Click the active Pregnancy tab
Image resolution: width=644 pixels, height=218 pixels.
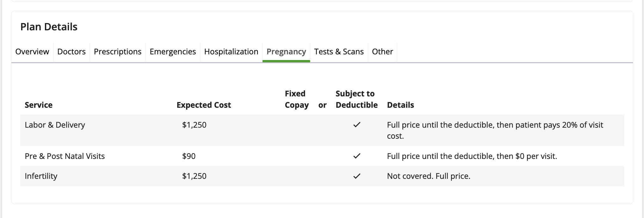pyautogui.click(x=286, y=51)
